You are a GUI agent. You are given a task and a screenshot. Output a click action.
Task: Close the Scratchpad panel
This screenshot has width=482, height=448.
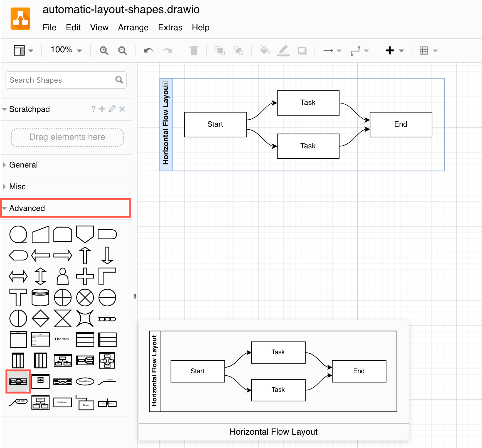[x=122, y=109]
